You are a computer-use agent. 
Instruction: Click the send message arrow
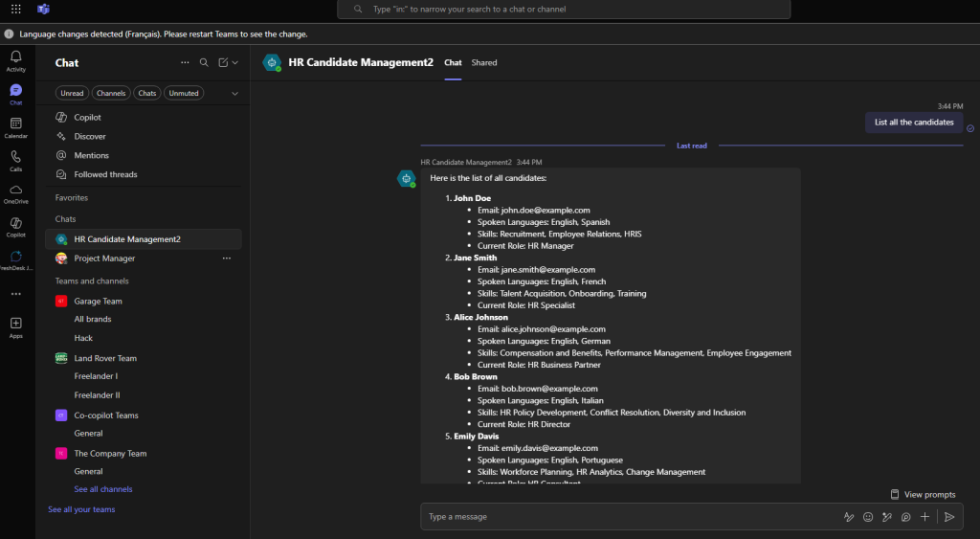949,517
